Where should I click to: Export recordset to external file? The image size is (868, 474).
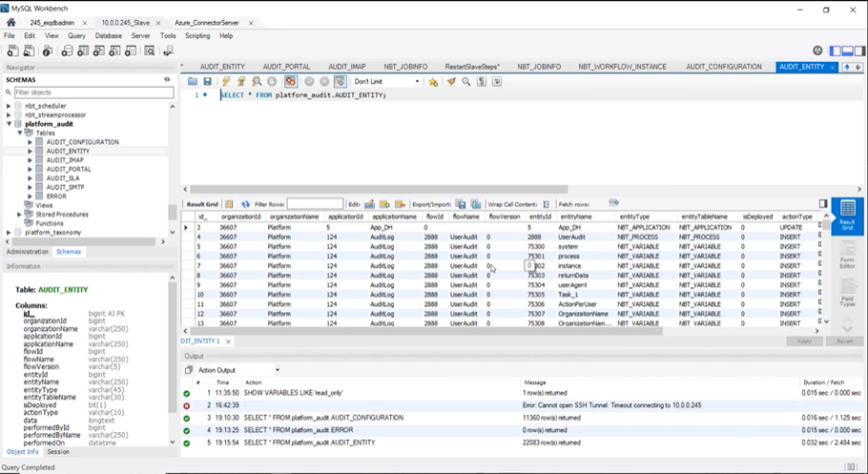click(461, 204)
